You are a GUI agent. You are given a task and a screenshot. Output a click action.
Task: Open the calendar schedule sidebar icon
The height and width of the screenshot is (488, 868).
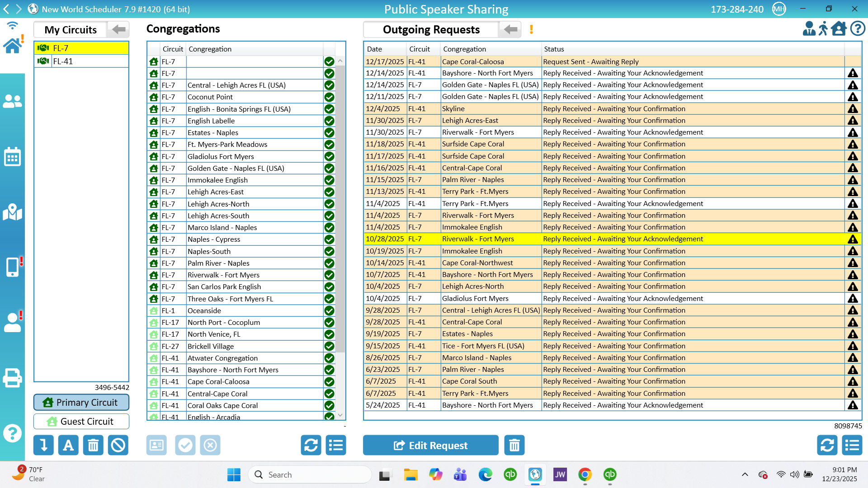click(12, 157)
